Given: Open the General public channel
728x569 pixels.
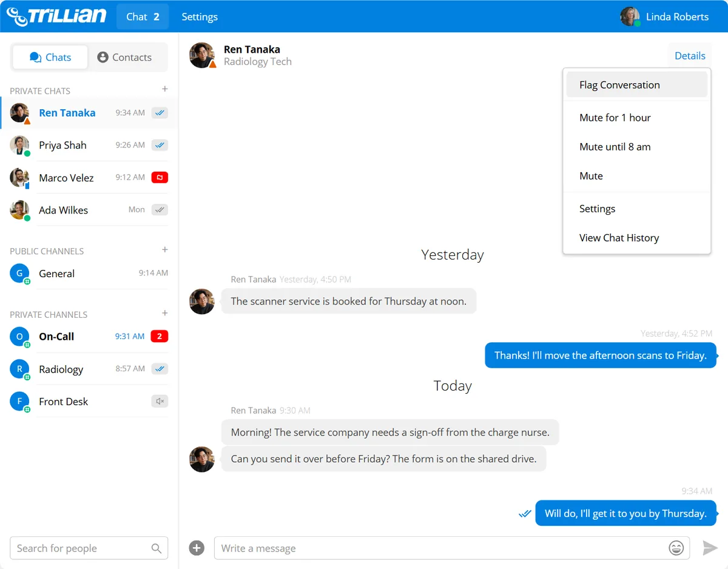Looking at the screenshot, I should click(x=89, y=274).
